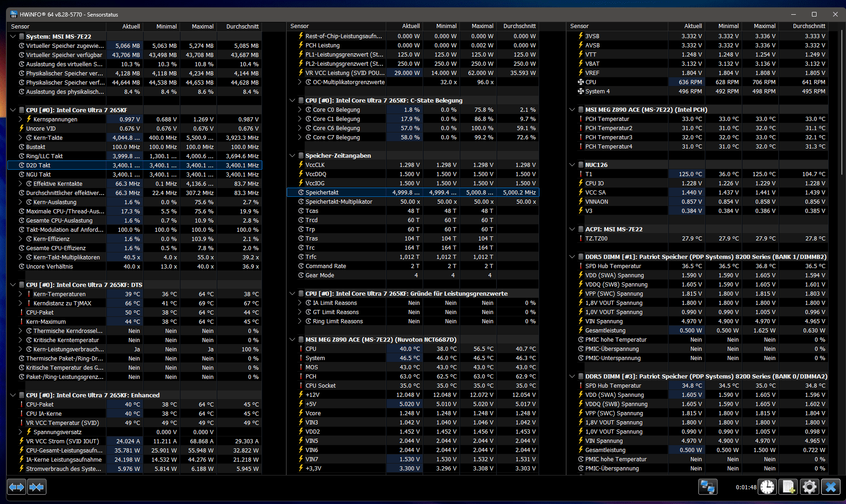Select the Ring/LLC Takt row
This screenshot has width=846, height=504.
[x=135, y=156]
